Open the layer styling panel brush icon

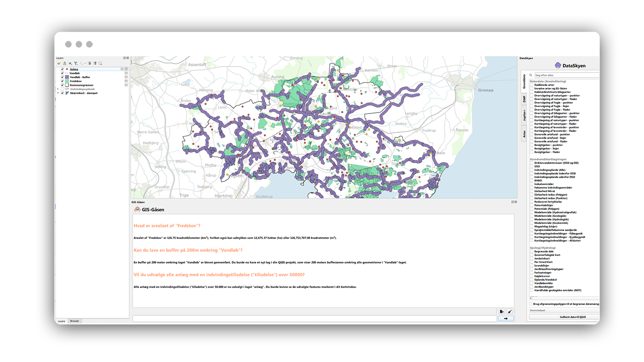[59, 63]
